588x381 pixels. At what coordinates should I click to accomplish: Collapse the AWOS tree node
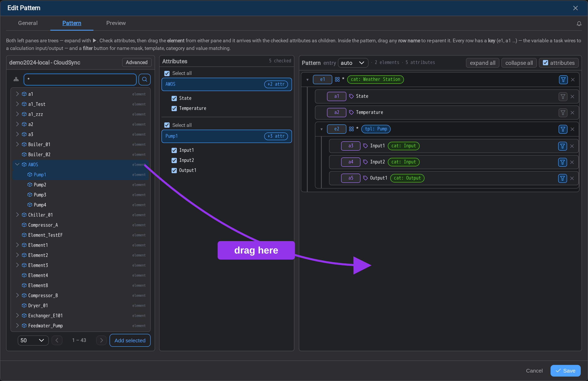(17, 164)
